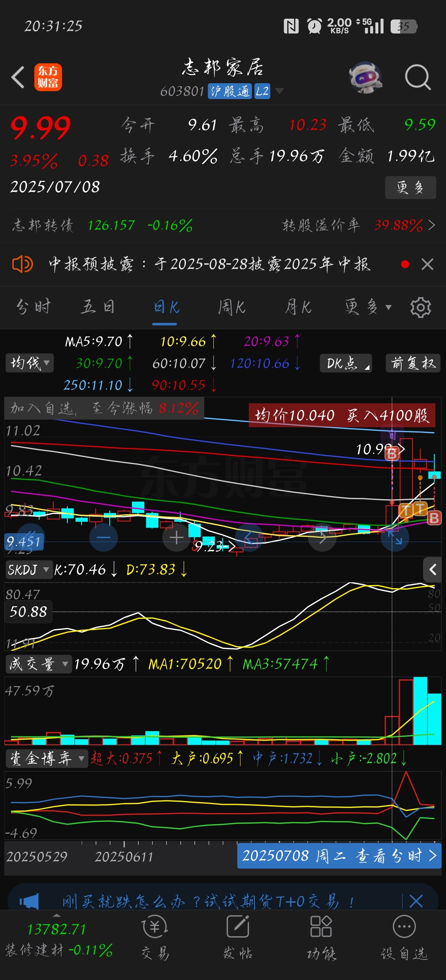Open 均线 indicator dropdown

click(x=30, y=363)
